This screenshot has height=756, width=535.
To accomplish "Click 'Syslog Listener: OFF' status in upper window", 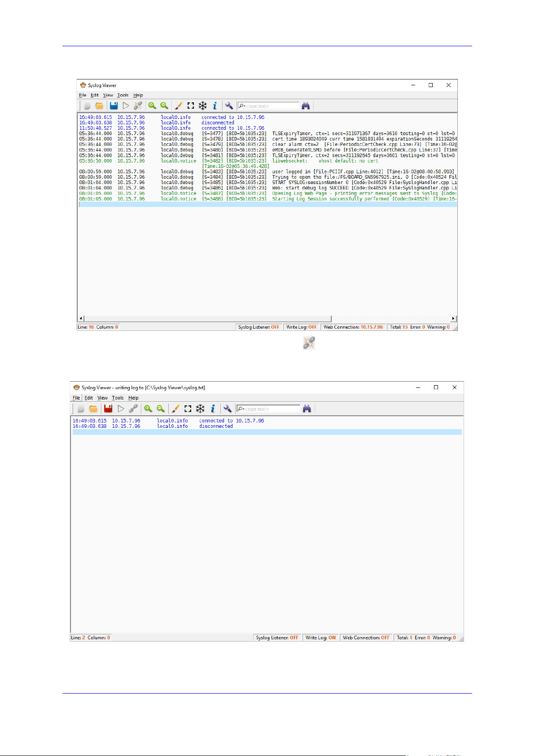I will (259, 327).
